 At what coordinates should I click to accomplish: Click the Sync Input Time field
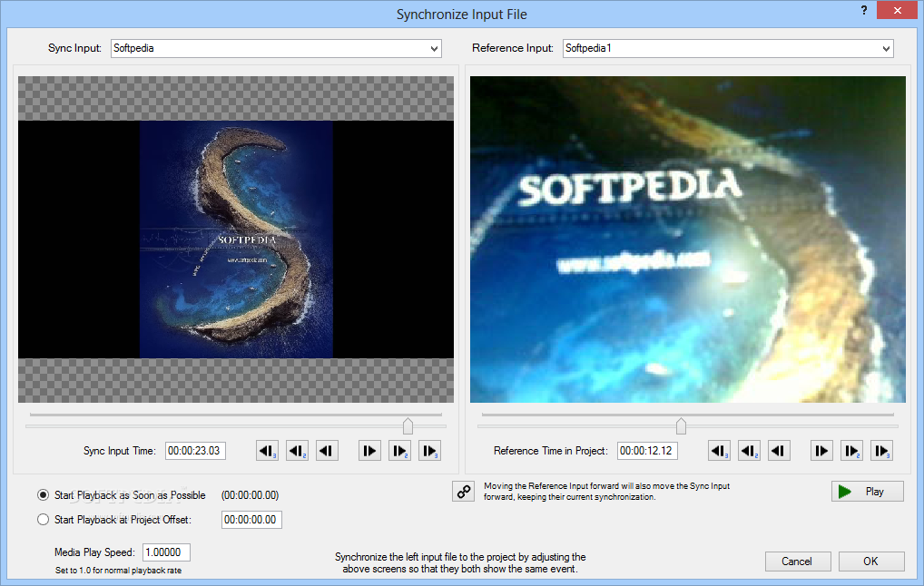click(x=195, y=451)
